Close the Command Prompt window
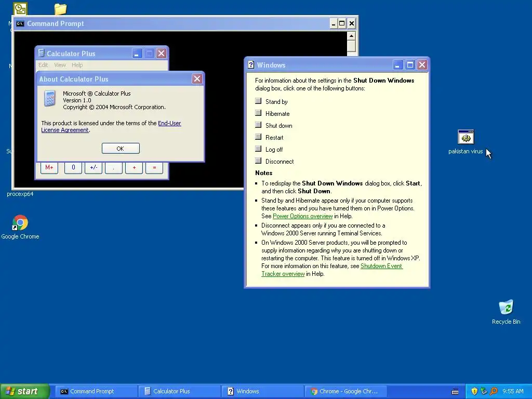The image size is (532, 399). point(352,23)
